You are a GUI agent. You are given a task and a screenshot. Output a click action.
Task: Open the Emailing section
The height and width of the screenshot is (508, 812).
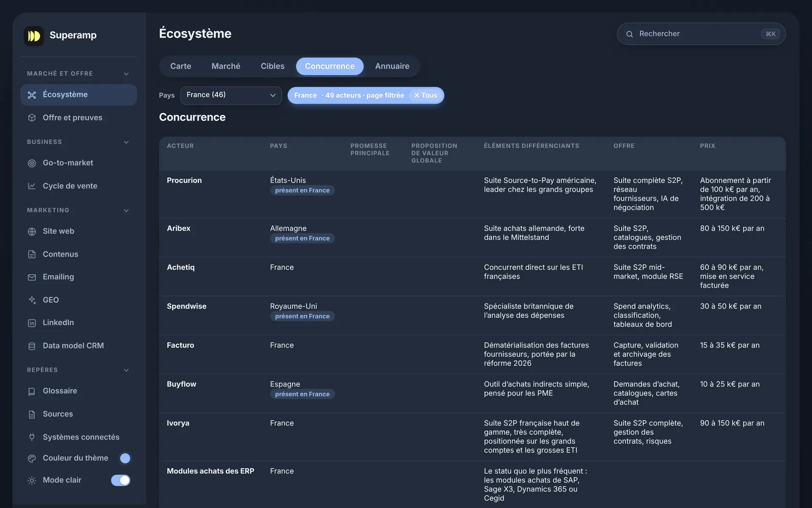(79, 277)
